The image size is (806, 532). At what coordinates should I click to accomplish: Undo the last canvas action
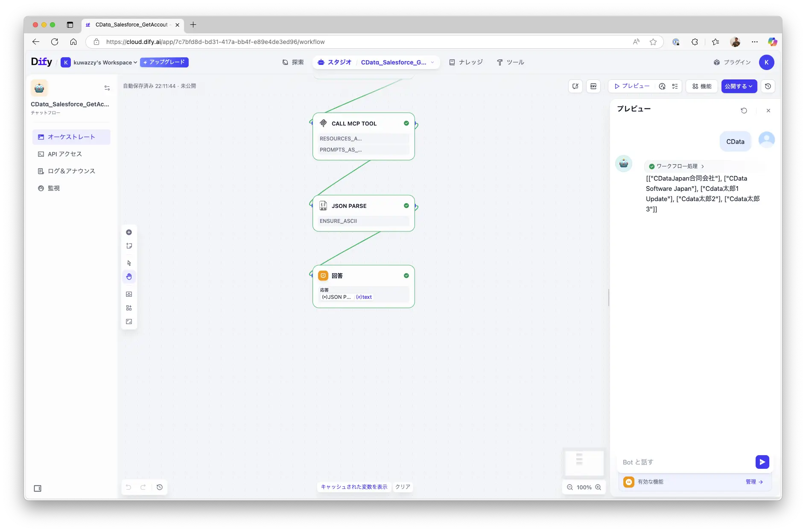pyautogui.click(x=128, y=487)
